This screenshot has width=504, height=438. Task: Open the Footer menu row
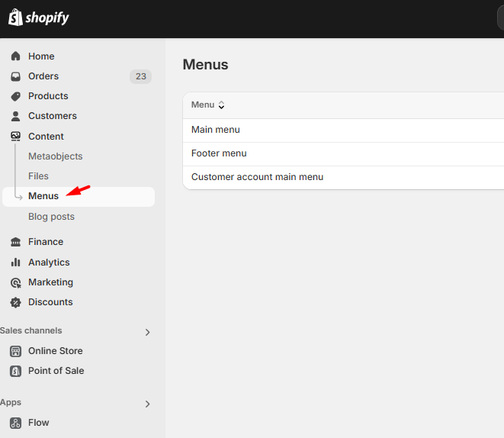tap(219, 153)
